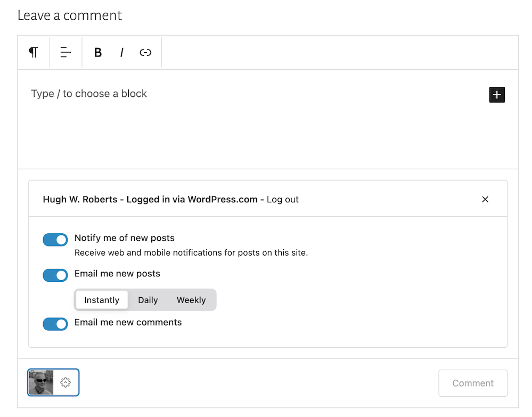Select Instantly email frequency
Image resolution: width=532 pixels, height=417 pixels.
point(102,300)
